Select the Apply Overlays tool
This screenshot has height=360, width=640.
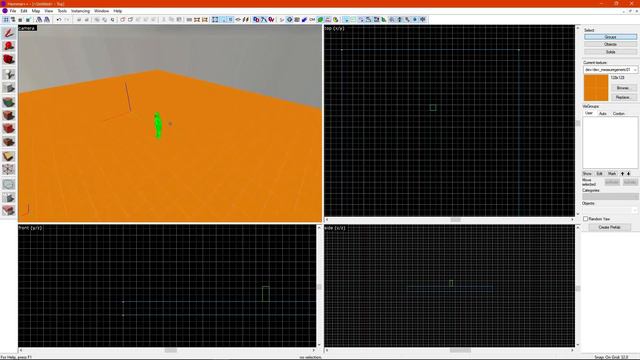coord(9,142)
